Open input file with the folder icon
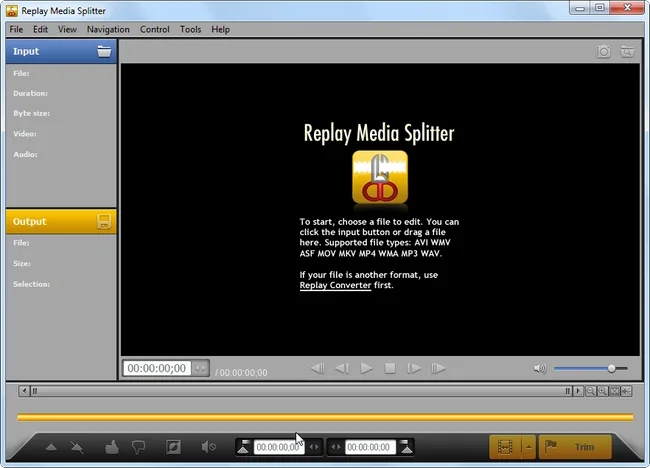This screenshot has height=468, width=650. (x=104, y=51)
